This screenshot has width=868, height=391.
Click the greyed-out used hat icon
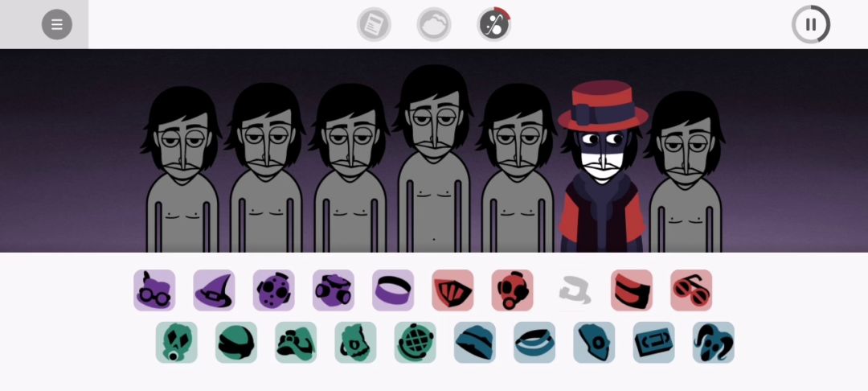point(574,290)
